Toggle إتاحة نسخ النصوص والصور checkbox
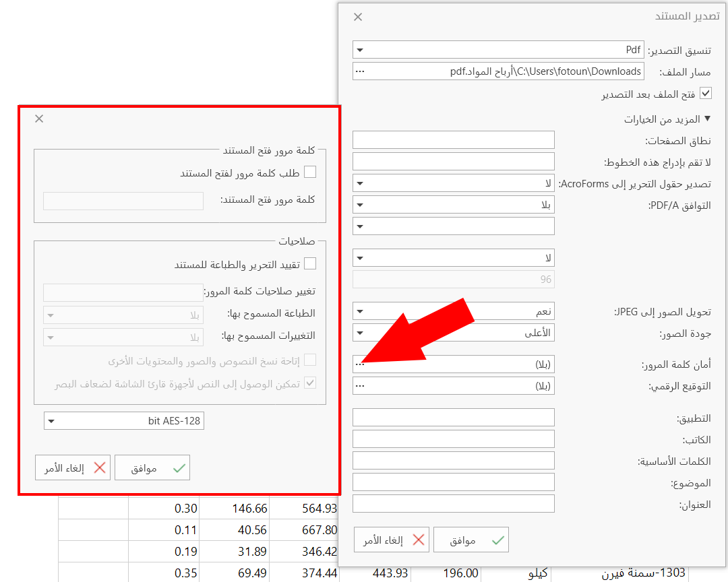Viewport: 728px width, 582px height. 310,360
